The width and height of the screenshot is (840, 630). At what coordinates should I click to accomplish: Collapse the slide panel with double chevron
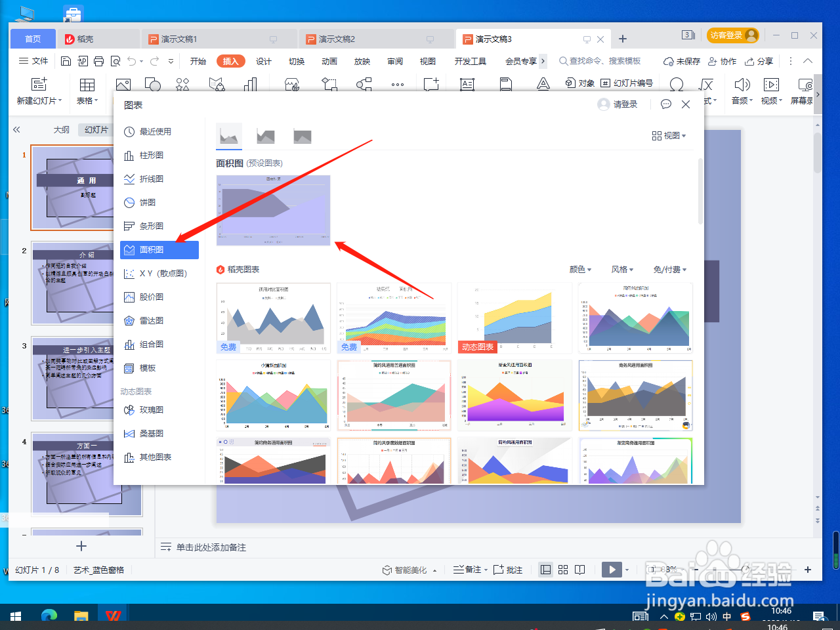coord(16,129)
